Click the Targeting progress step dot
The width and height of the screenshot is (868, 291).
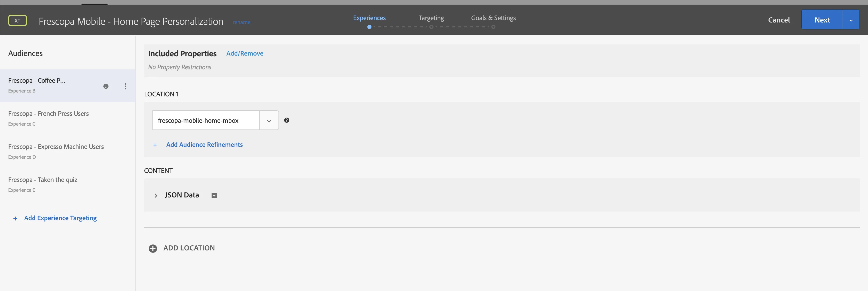point(431,27)
